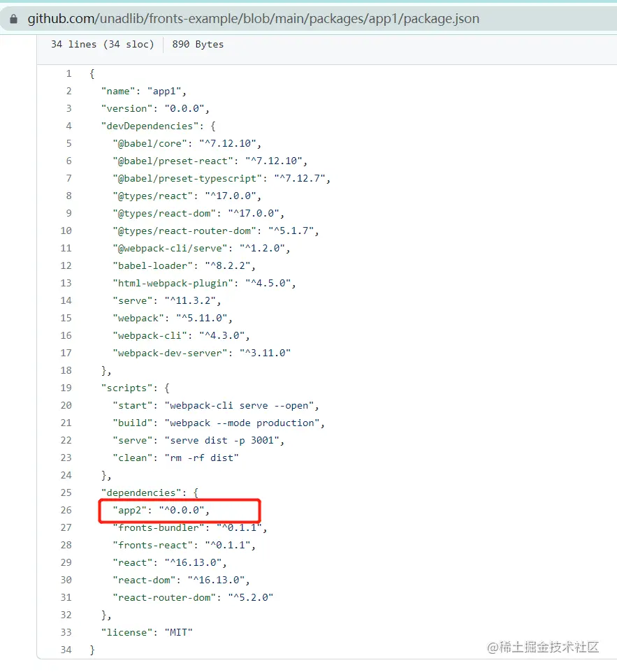
Task: Click line number 19 for scripts
Action: [66, 388]
